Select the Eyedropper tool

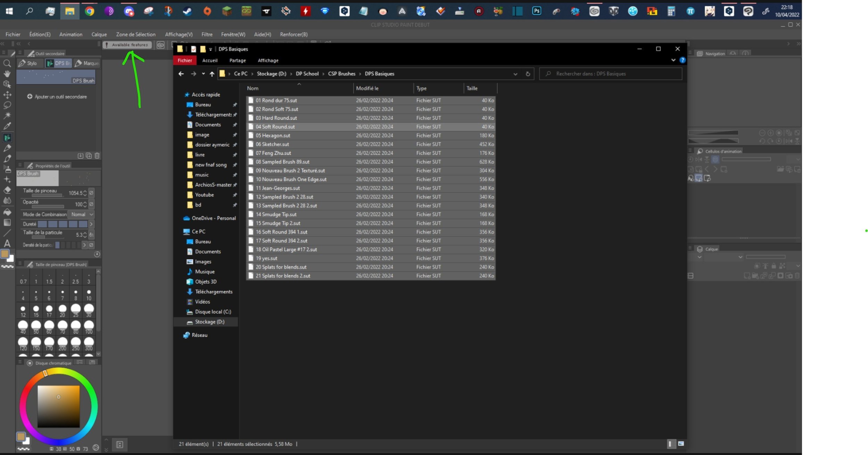point(7,126)
